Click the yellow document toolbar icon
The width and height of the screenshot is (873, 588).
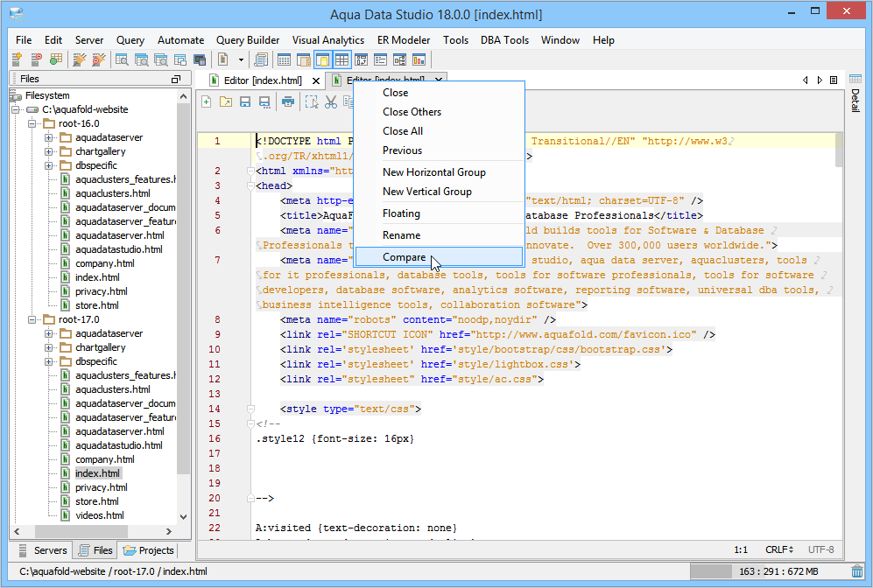[223, 59]
